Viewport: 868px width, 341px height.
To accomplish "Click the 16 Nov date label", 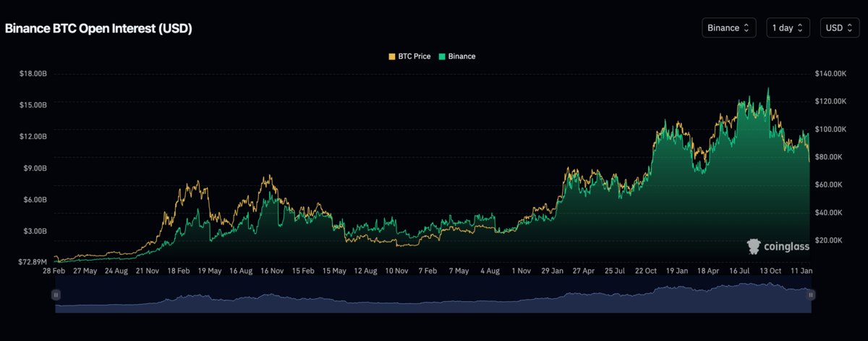I will pyautogui.click(x=272, y=271).
